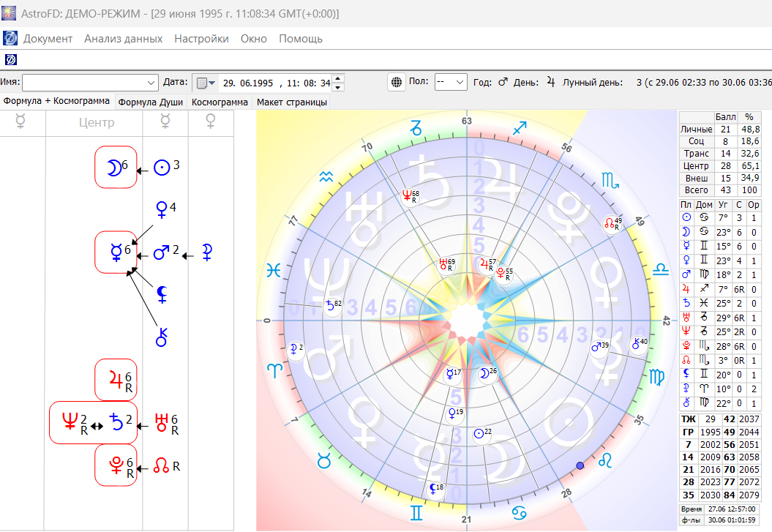The width and height of the screenshot is (772, 532).
Task: Click the blue dot marker near Leo
Action: coord(580,465)
